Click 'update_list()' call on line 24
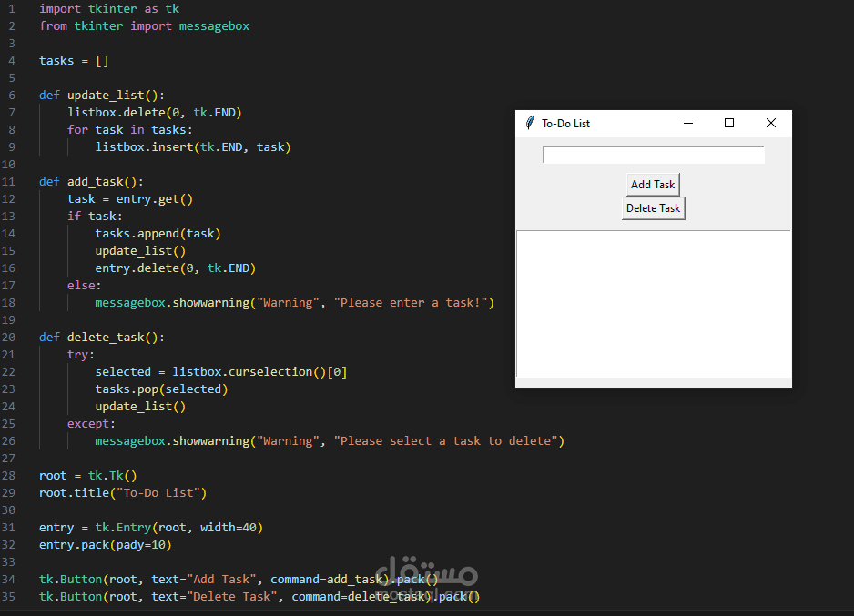The width and height of the screenshot is (854, 616). coord(140,407)
